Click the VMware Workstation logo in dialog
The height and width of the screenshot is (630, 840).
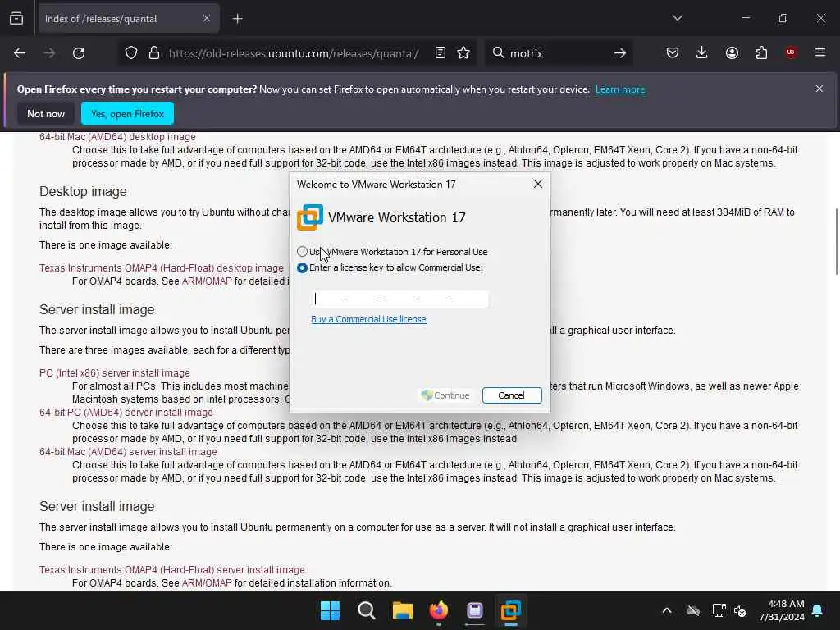pos(309,217)
